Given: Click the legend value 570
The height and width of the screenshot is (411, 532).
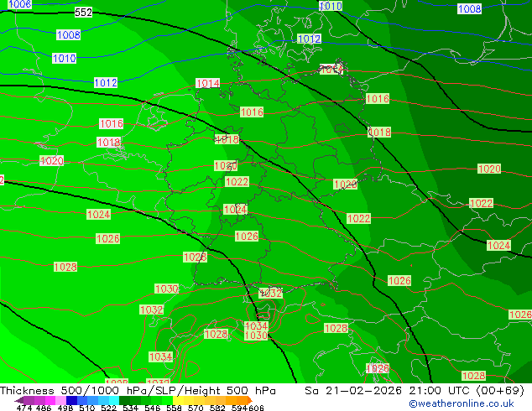Looking at the screenshot, I should coord(196,408).
